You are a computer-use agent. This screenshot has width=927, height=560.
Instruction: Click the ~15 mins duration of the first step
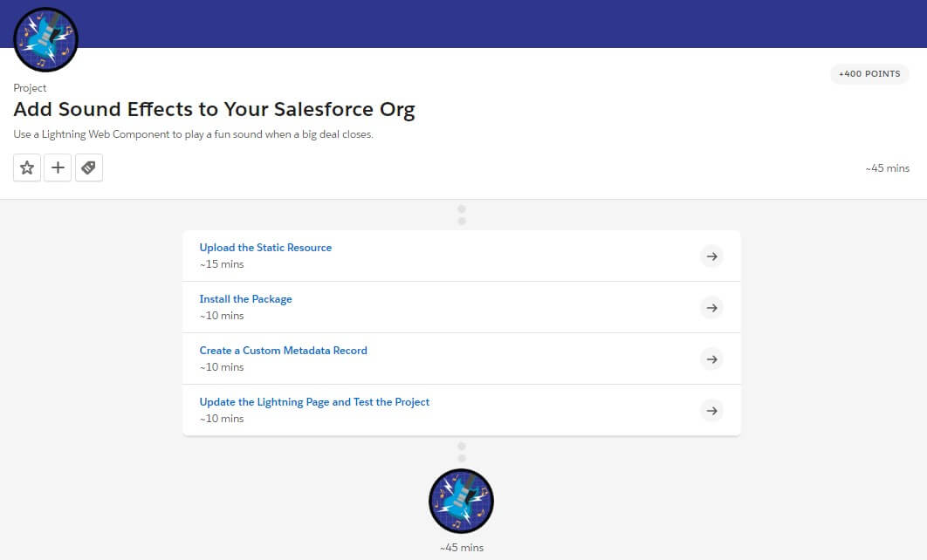tap(222, 264)
